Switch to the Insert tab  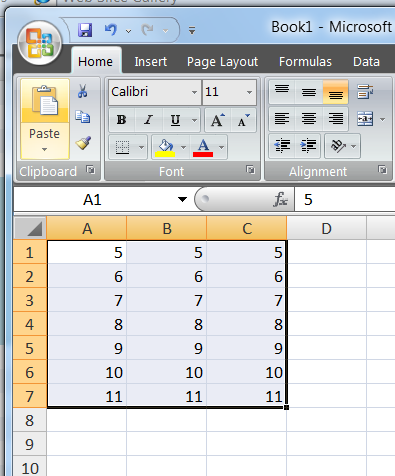(151, 62)
